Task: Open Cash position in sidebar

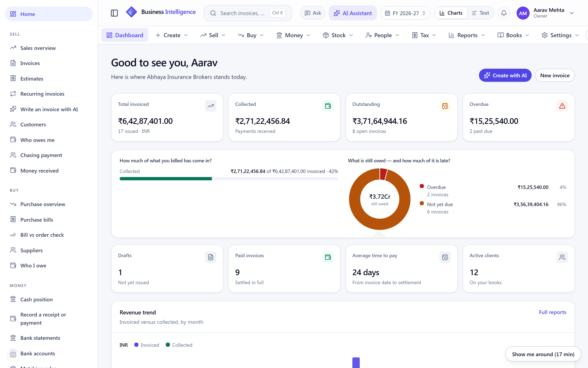Action: pos(49,299)
